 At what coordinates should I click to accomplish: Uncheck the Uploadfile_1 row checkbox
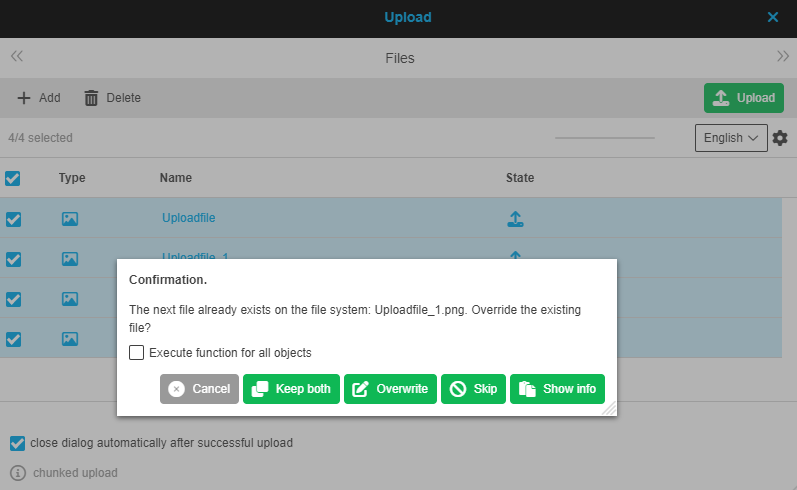tap(13, 259)
